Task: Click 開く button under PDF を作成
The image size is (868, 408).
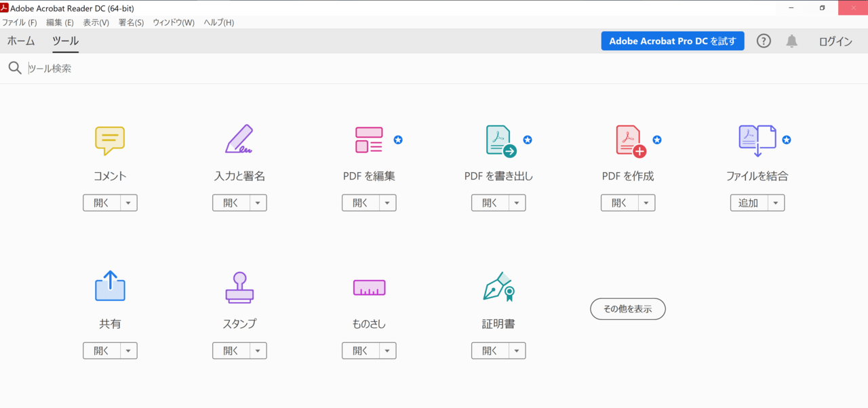Action: click(x=620, y=203)
